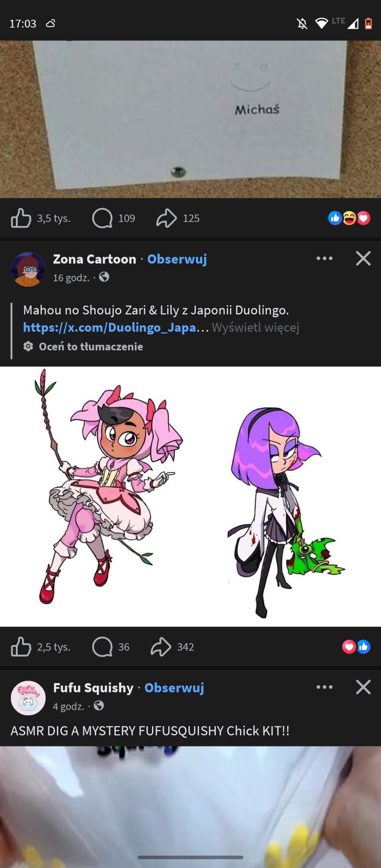View reactions on the Michaś post
Viewport: 381px width, 868px height.
tap(349, 218)
